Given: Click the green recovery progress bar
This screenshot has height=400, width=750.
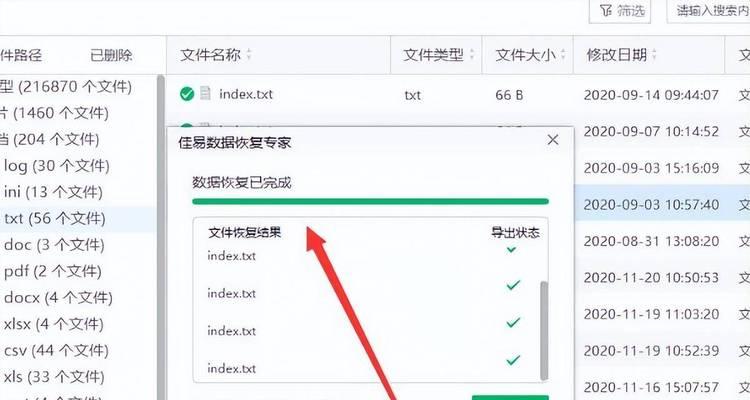Looking at the screenshot, I should click(370, 201).
